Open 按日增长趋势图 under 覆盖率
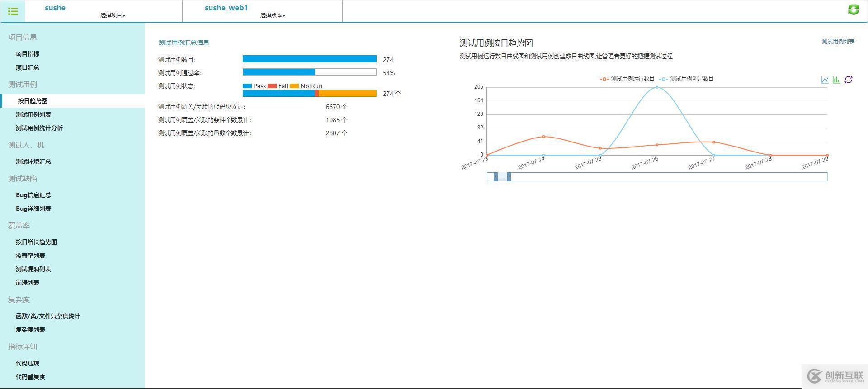Screen dimensions: 868x389 pyautogui.click(x=36, y=242)
